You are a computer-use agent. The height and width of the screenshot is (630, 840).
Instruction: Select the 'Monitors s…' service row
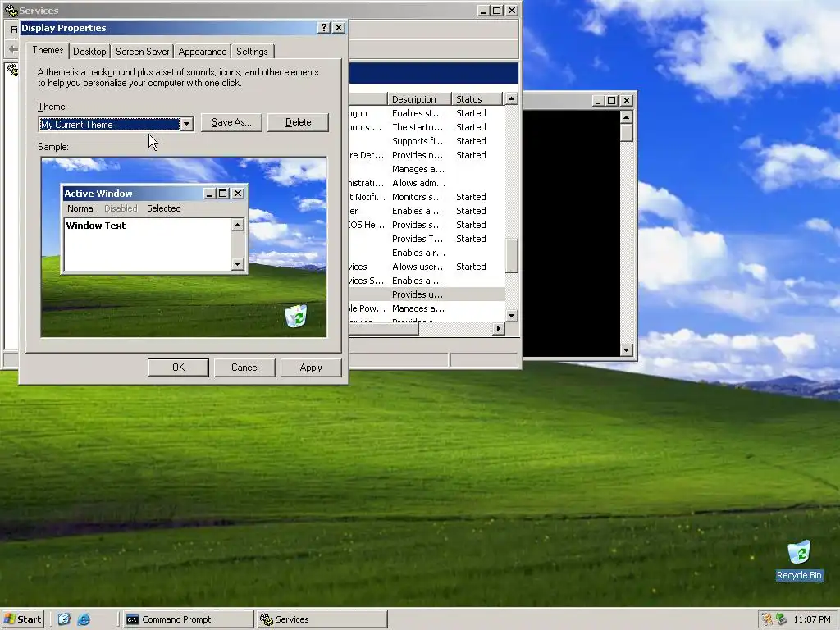[427, 197]
